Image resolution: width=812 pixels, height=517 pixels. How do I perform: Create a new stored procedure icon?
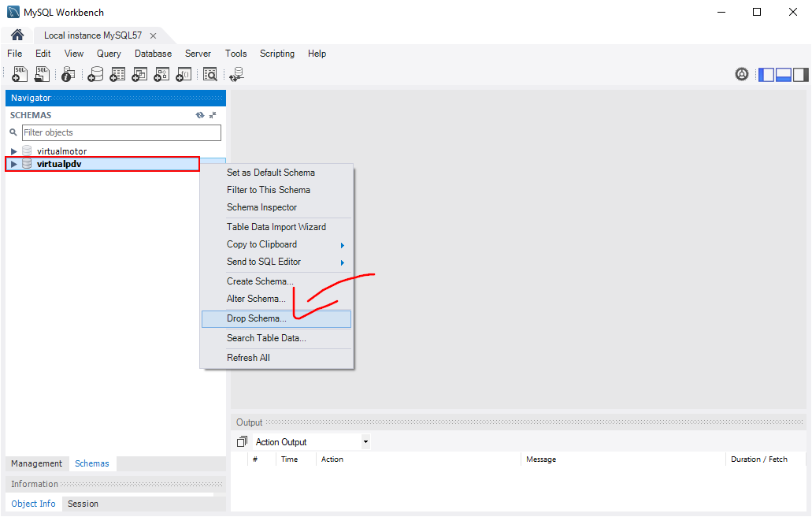coord(161,74)
